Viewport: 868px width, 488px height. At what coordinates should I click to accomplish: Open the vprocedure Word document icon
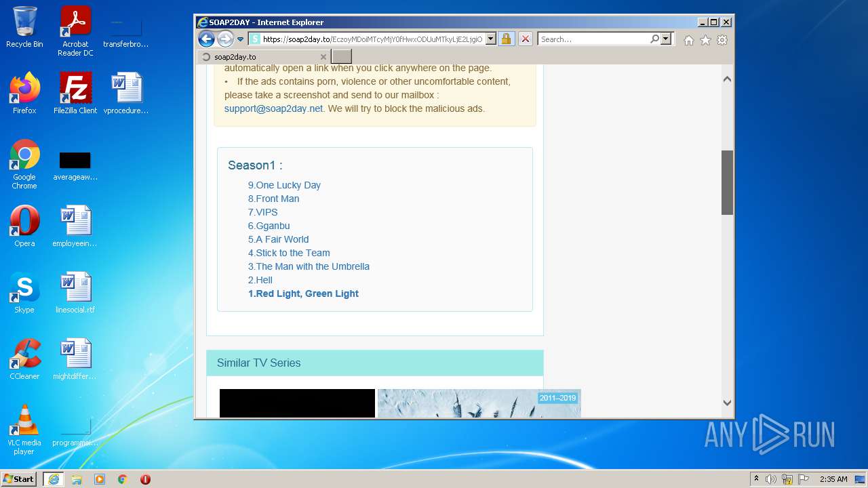pos(126,94)
